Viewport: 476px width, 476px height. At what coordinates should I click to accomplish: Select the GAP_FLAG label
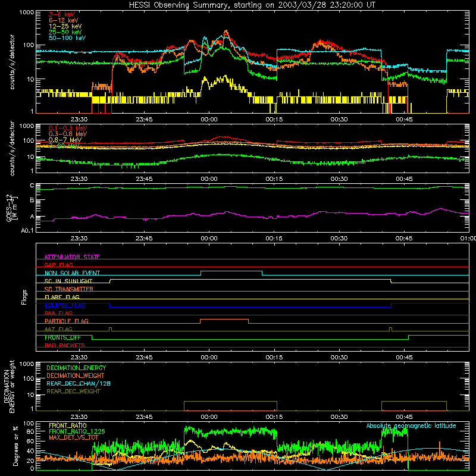tap(58, 265)
